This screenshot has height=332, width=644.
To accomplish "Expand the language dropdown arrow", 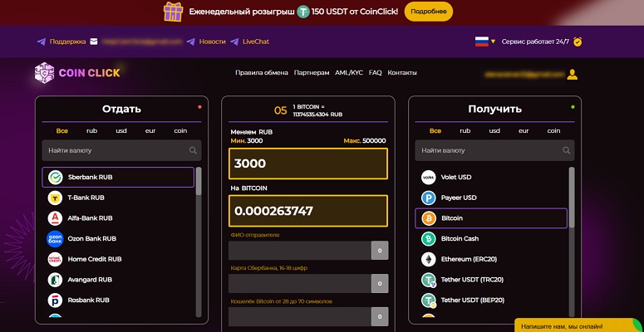I will coord(494,41).
